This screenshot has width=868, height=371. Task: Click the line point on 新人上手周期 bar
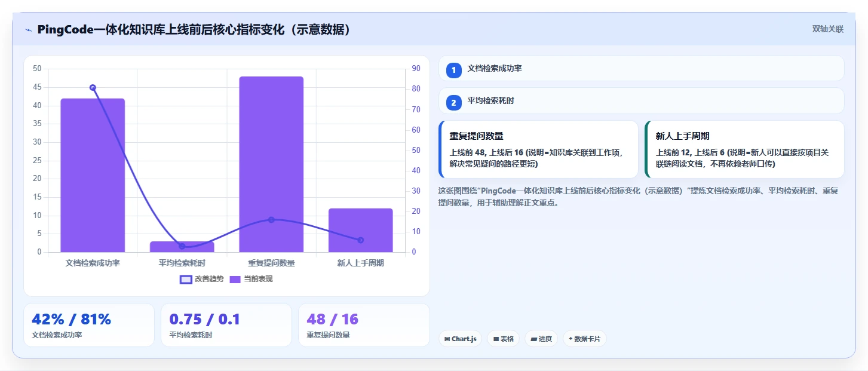pyautogui.click(x=360, y=240)
